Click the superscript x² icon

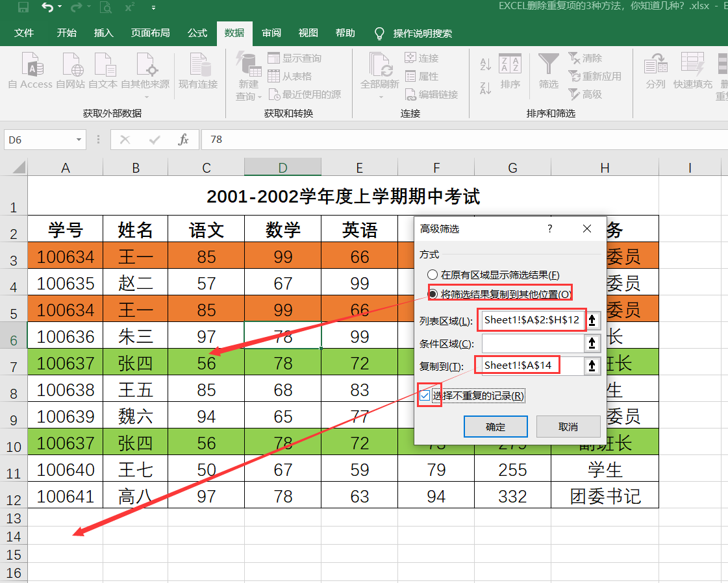[130, 7]
